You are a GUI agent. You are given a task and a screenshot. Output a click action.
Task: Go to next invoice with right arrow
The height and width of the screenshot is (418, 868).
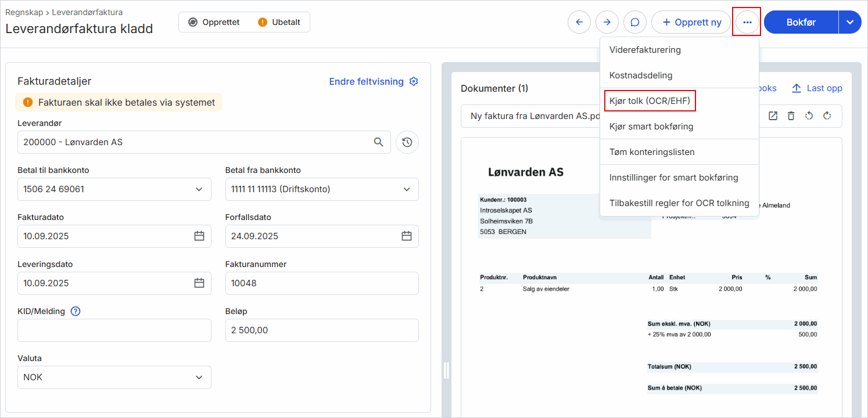click(x=607, y=22)
